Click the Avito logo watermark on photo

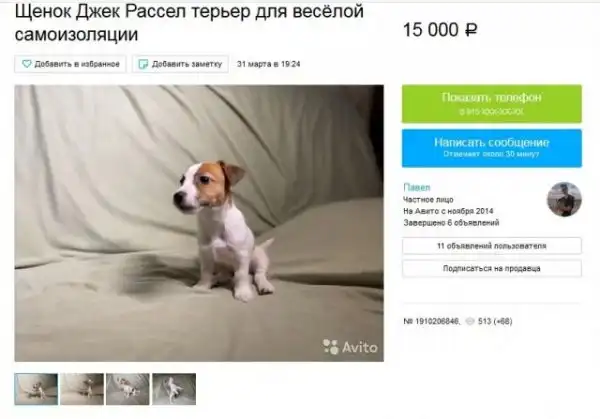[x=350, y=347]
